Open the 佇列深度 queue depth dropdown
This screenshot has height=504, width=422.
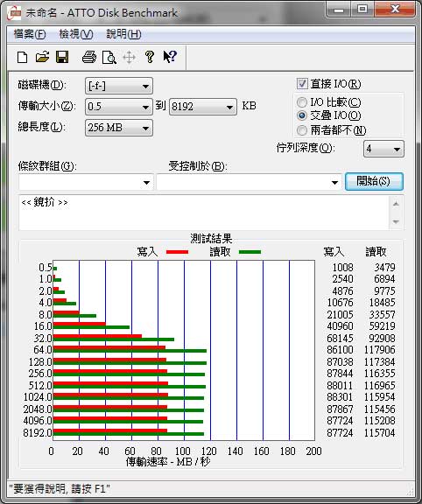tap(383, 149)
